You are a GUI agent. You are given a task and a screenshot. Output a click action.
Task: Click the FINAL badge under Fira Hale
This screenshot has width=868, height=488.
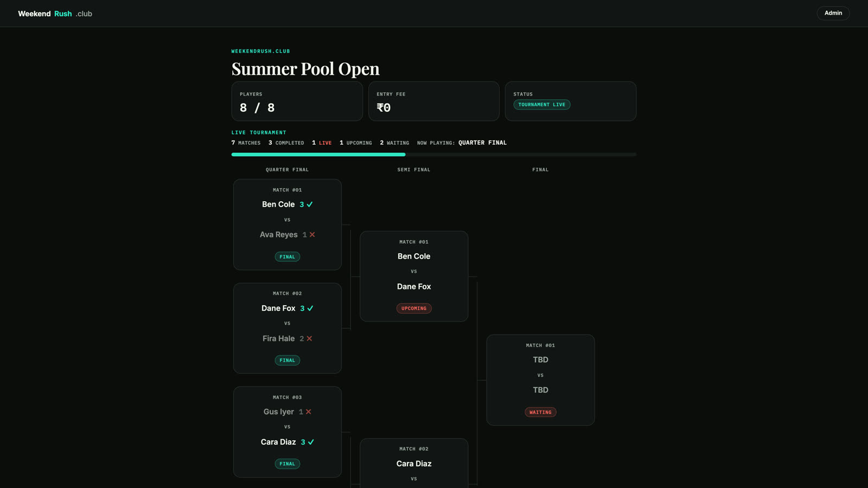click(x=287, y=361)
